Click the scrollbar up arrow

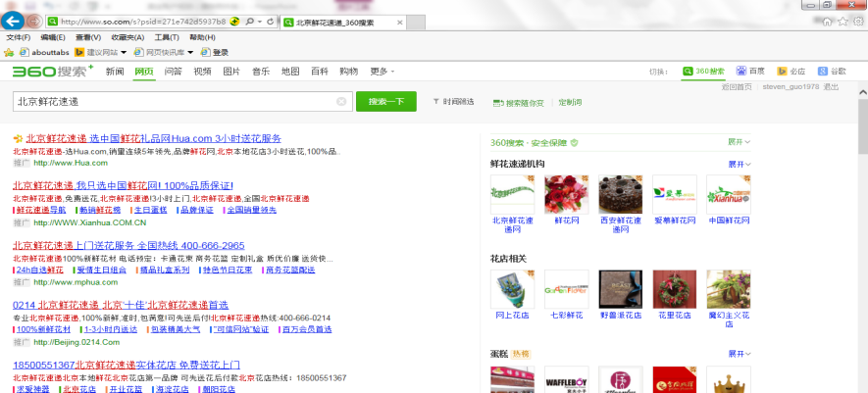click(x=863, y=91)
